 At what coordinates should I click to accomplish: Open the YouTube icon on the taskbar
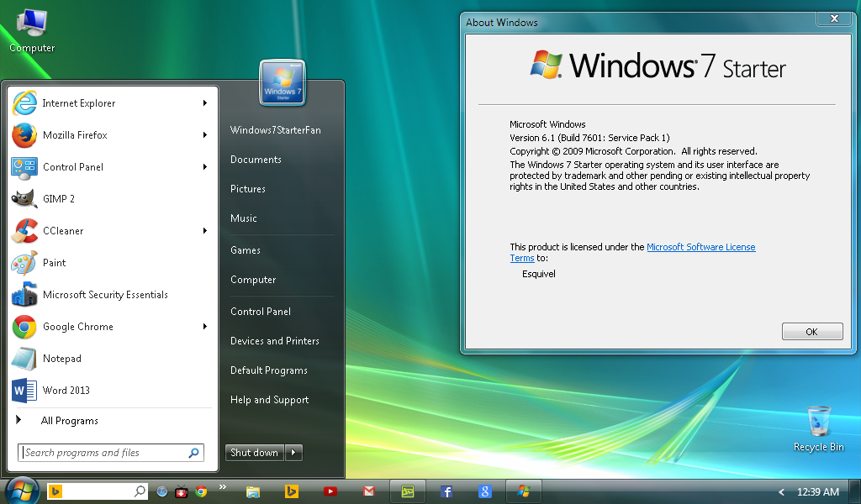(x=330, y=491)
